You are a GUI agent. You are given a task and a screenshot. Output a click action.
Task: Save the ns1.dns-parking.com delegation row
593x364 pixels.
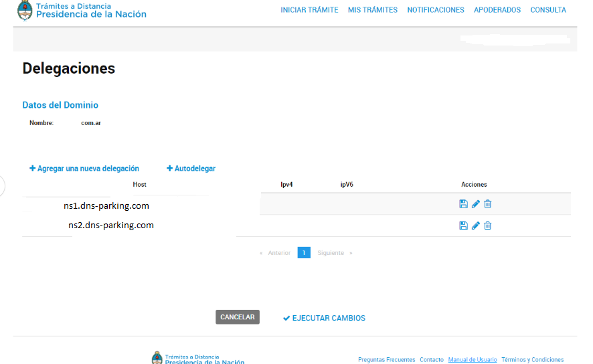tap(463, 204)
